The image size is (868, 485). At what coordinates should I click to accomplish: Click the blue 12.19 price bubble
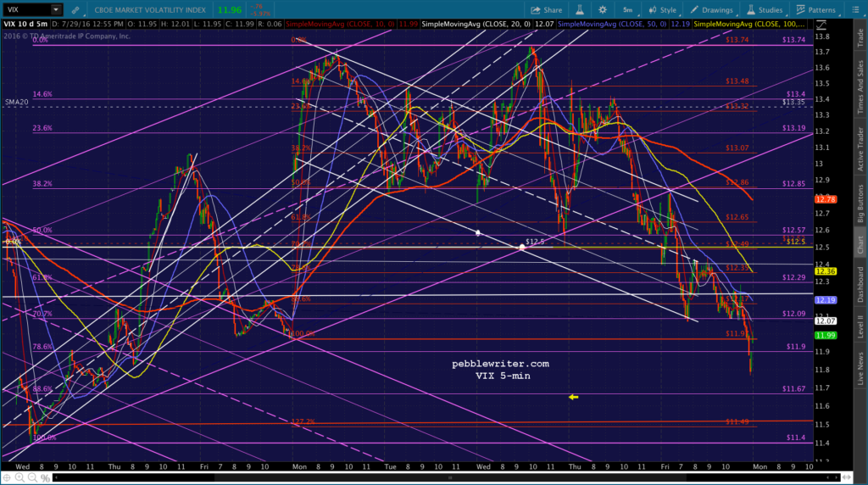click(826, 300)
